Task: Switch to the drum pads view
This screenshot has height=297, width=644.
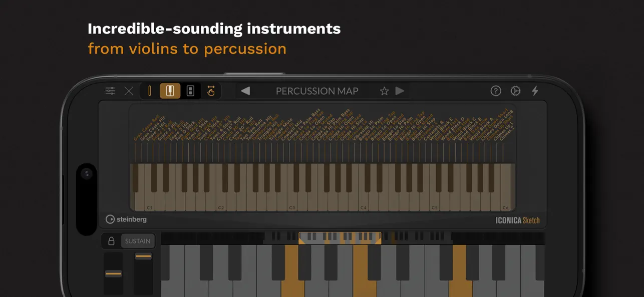Action: pos(190,91)
